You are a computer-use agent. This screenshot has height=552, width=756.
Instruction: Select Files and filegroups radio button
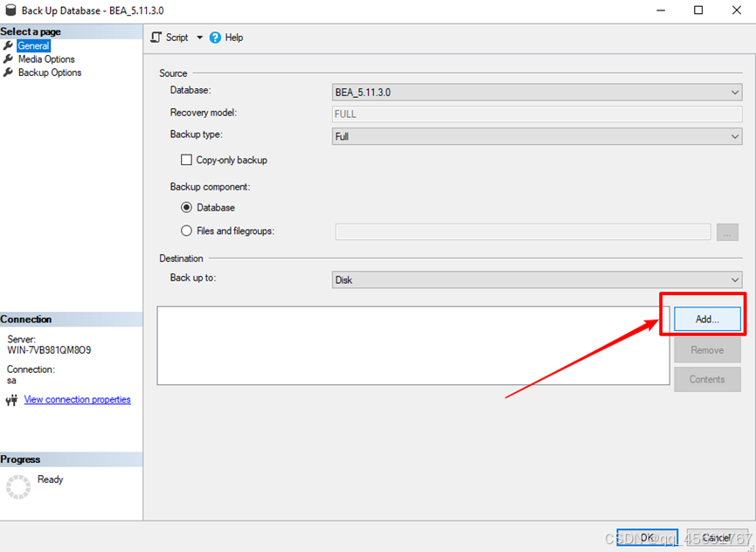[186, 231]
